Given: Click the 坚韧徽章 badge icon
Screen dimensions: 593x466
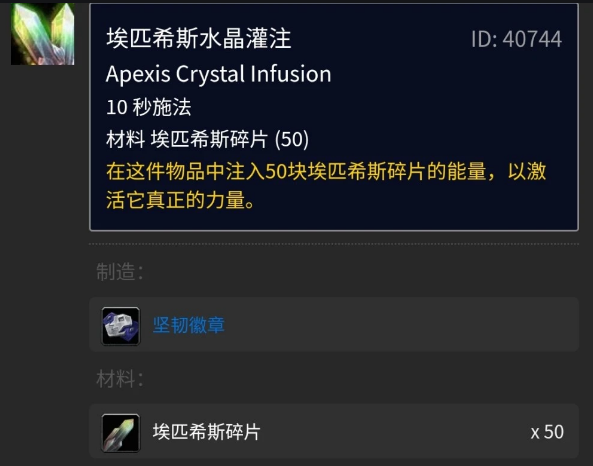Looking at the screenshot, I should [x=121, y=326].
